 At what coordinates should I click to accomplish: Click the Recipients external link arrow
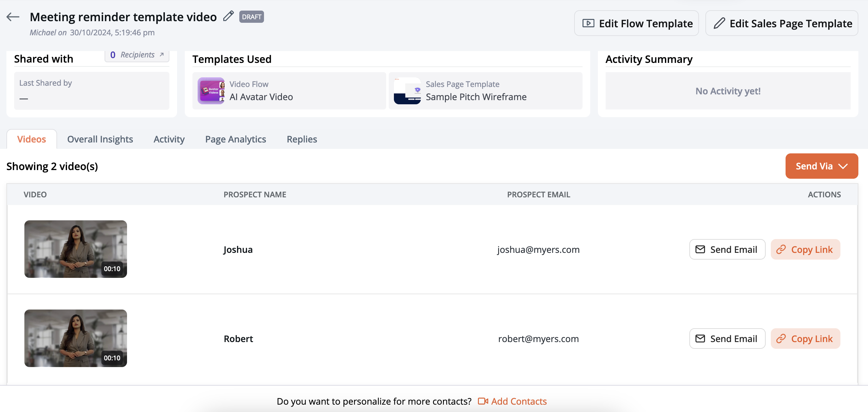tap(162, 55)
